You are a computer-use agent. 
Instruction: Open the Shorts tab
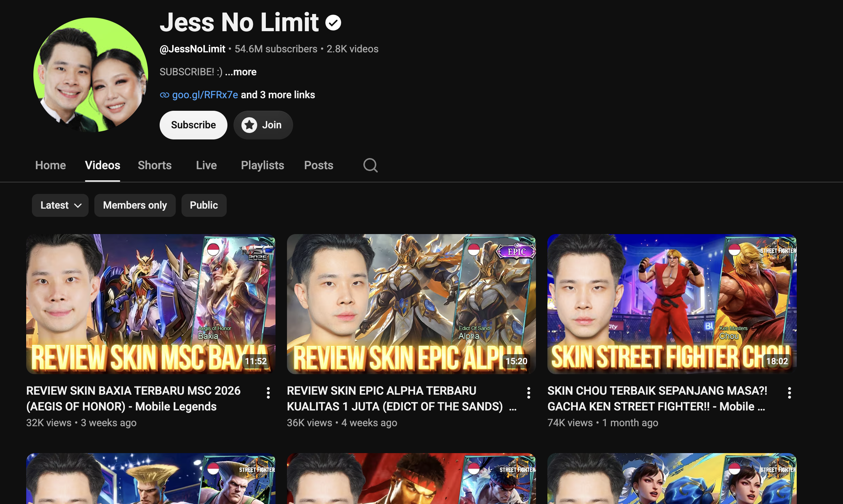pyautogui.click(x=155, y=165)
